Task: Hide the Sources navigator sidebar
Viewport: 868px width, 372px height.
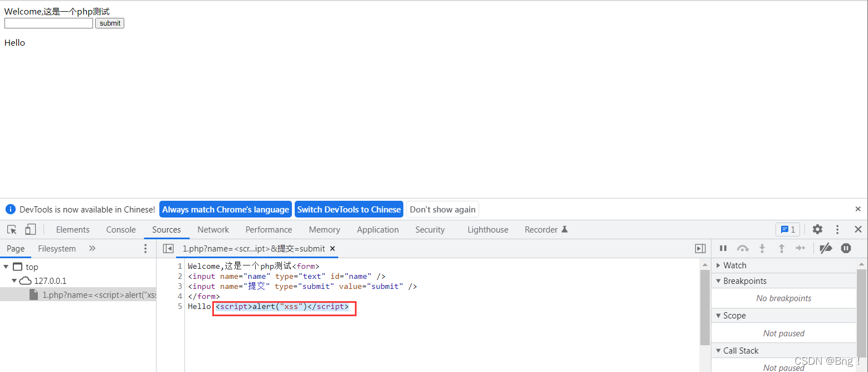Action: [168, 249]
